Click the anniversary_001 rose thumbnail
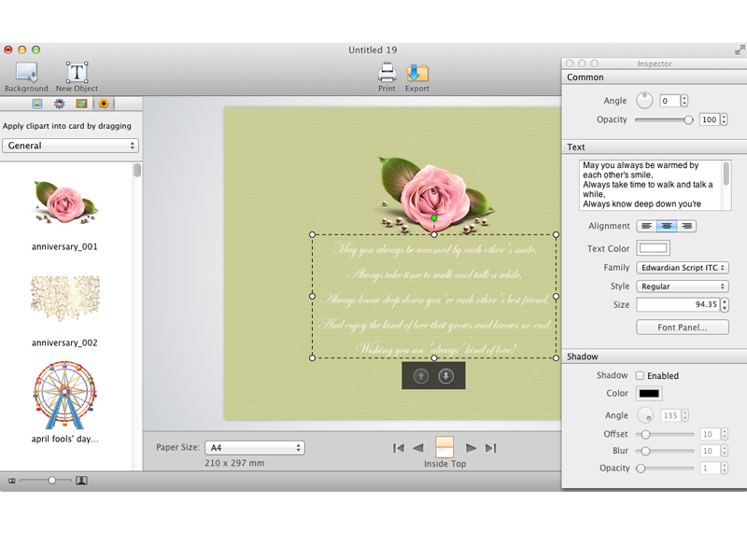The image size is (747, 560). coord(63,201)
